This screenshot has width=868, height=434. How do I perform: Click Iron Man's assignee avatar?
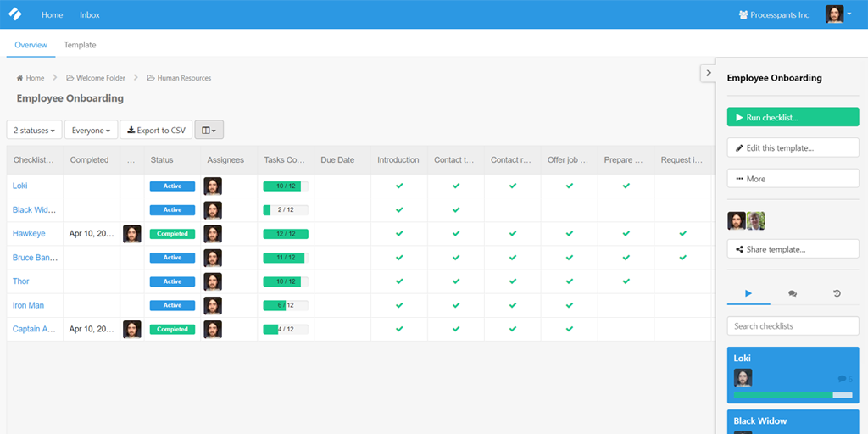213,305
